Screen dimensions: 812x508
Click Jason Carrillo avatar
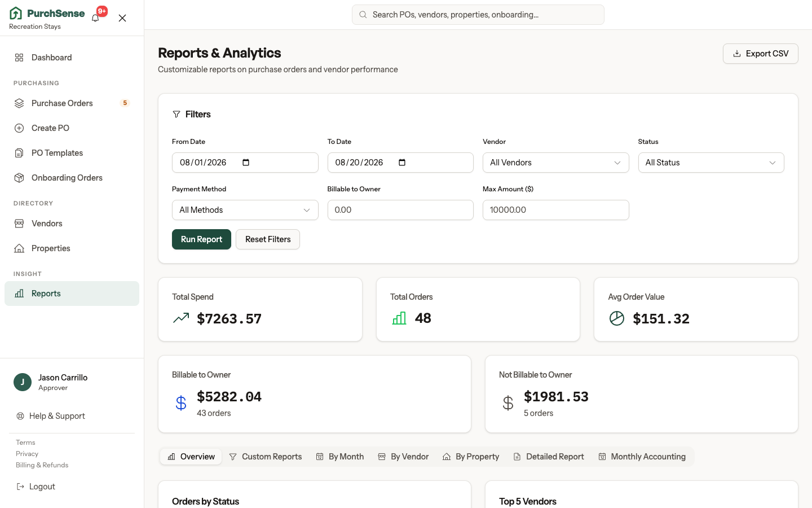tap(23, 382)
